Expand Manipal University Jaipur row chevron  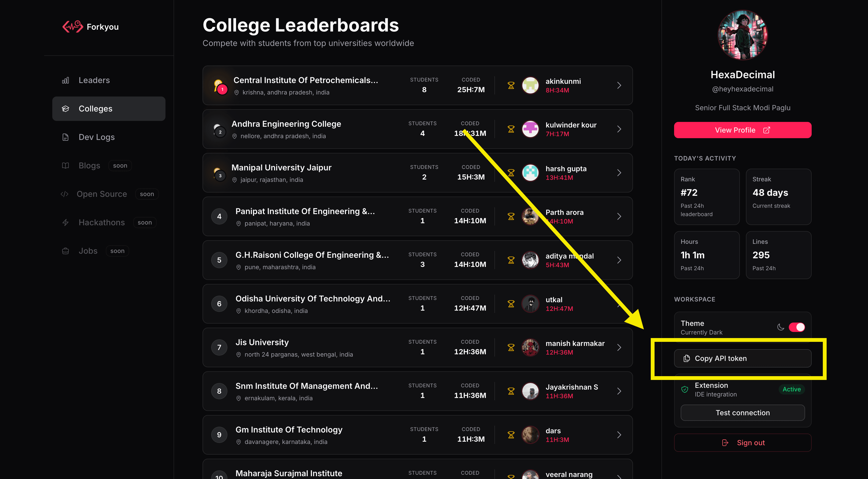[619, 173]
